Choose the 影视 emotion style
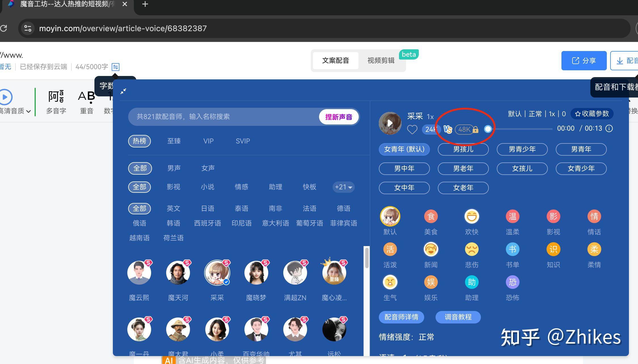638x364 pixels. 553,222
